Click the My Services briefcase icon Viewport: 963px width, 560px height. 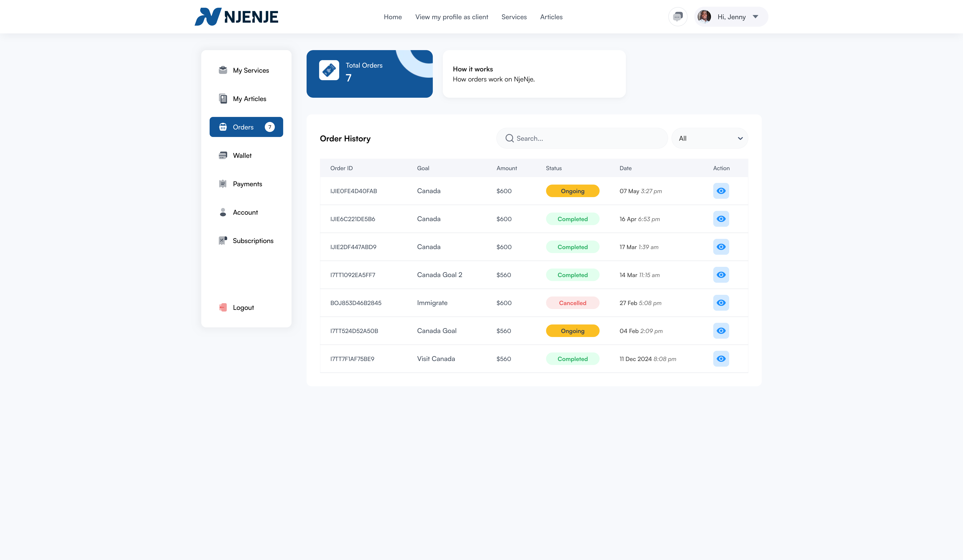[x=223, y=70]
